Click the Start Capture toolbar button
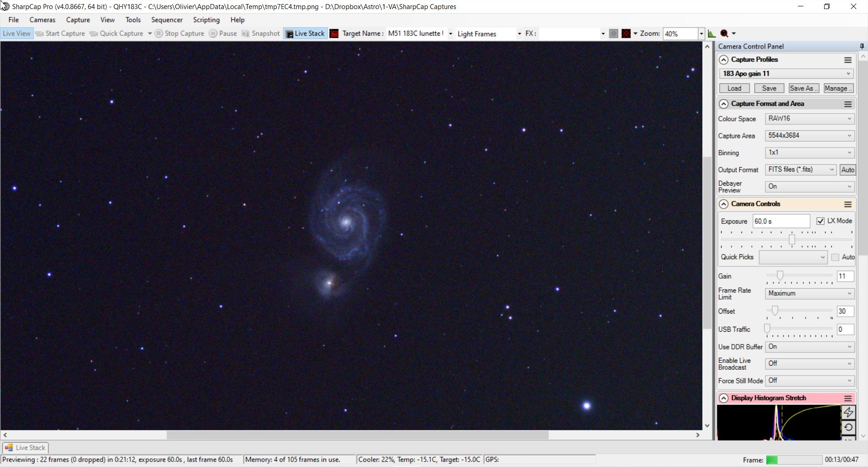 60,33
